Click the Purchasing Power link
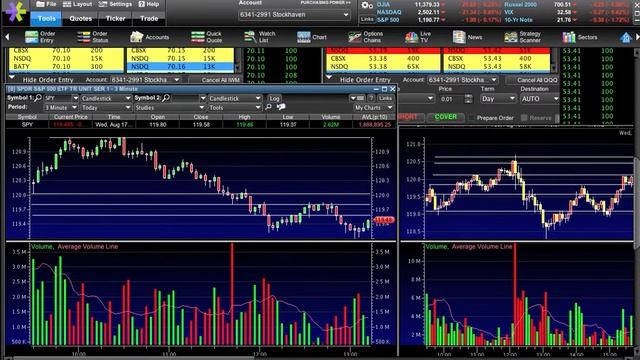640x360 pixels. (x=325, y=2)
